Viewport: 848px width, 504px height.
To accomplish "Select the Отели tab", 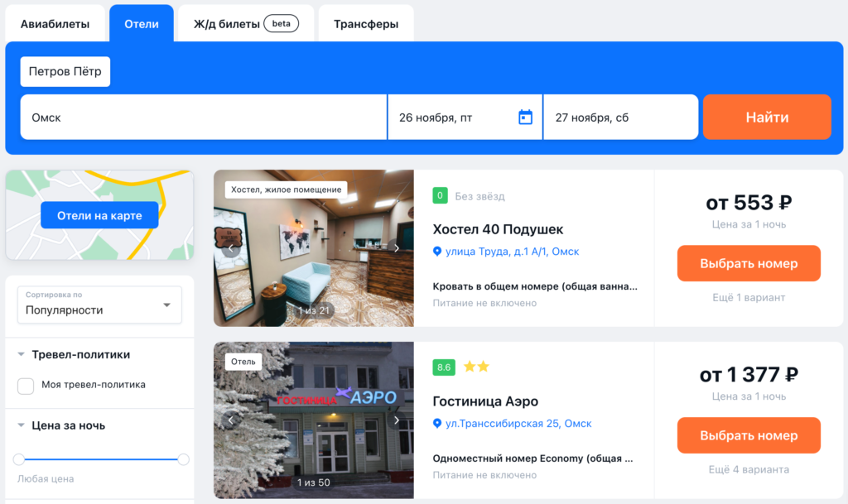I will pyautogui.click(x=142, y=24).
